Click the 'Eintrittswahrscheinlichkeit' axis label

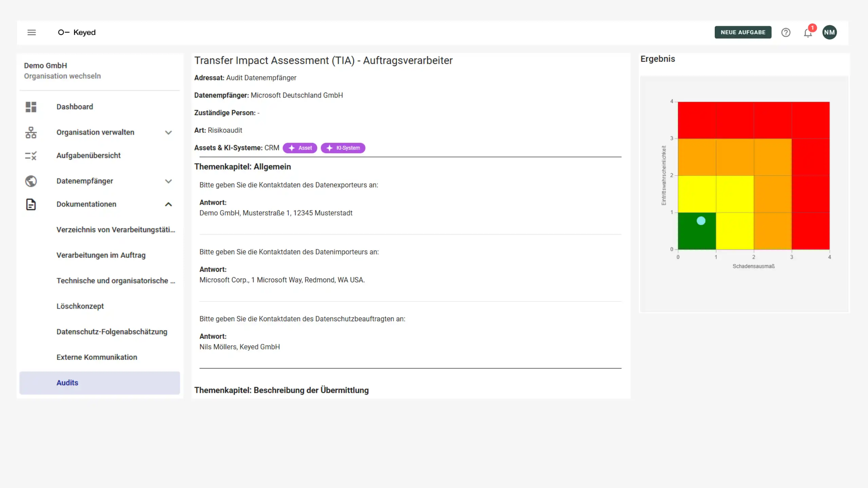(664, 176)
